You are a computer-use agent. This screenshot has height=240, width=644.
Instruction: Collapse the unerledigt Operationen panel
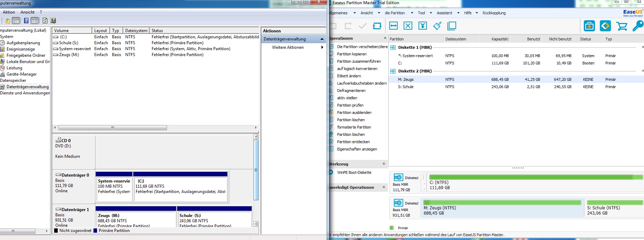pos(384,187)
